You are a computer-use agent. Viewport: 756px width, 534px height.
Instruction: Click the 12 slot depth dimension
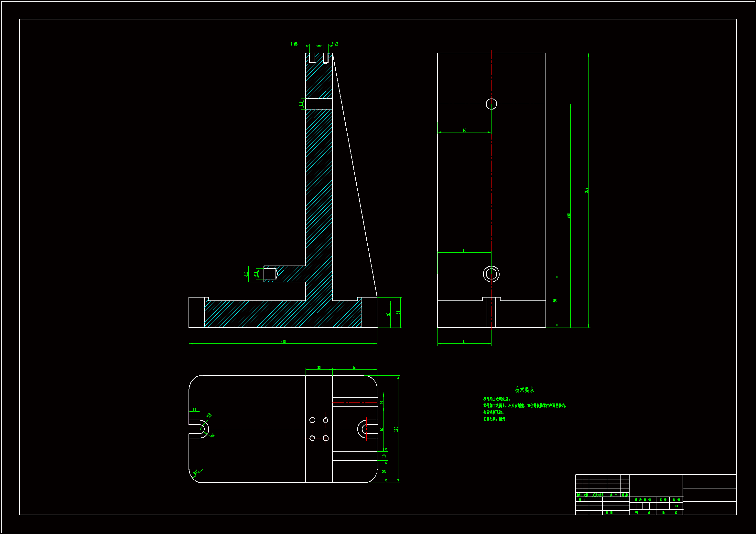194,410
